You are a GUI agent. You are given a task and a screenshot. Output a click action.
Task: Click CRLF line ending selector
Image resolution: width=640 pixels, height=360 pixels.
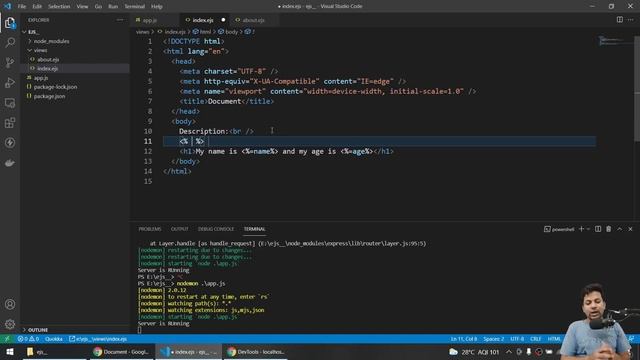[536, 339]
